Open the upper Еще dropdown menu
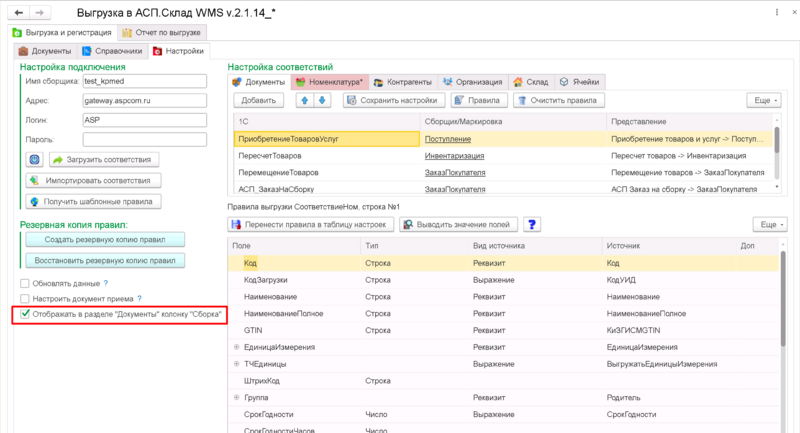This screenshot has width=800, height=433. click(764, 100)
